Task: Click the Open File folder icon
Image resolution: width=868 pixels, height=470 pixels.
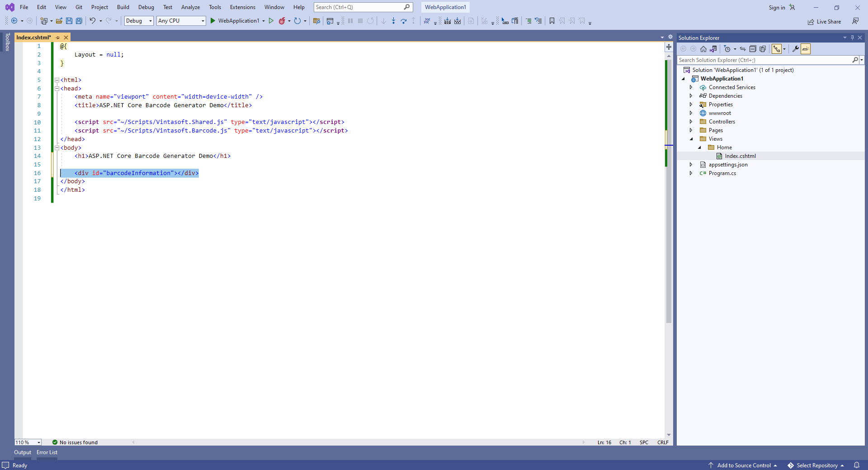Action: tap(59, 21)
